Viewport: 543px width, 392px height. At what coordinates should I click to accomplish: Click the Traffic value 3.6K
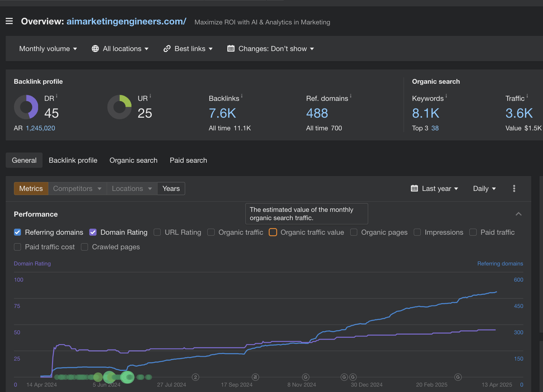(x=519, y=113)
